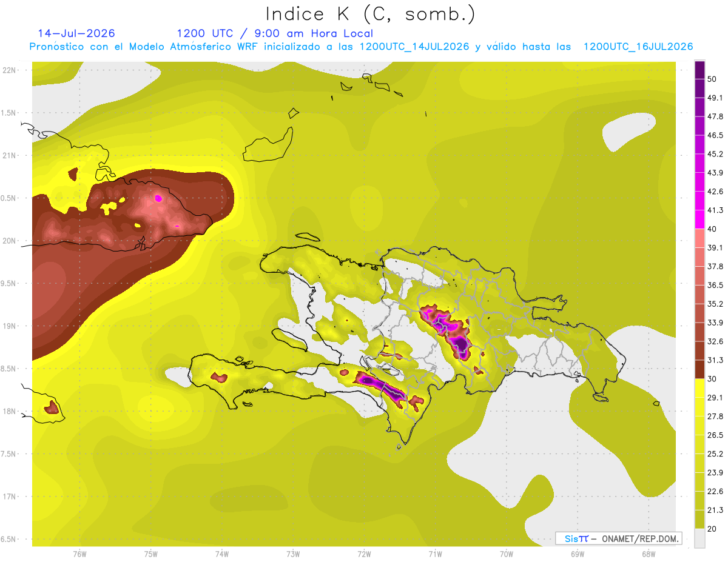Select the bright yellow legend swatch between 29.1 and 30
The width and height of the screenshot is (728, 562).
pos(699,388)
